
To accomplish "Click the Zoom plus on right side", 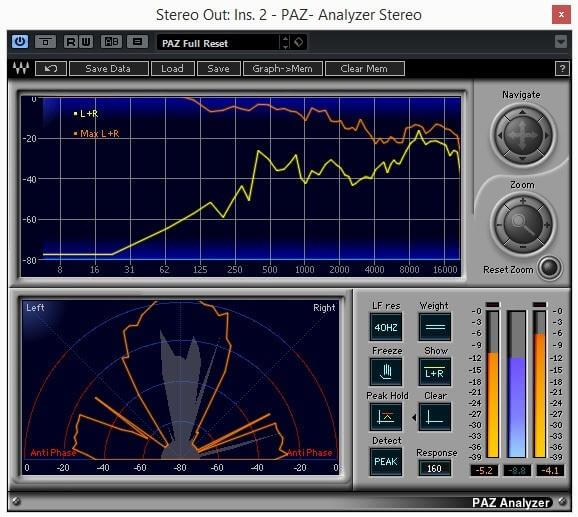I will [x=547, y=225].
